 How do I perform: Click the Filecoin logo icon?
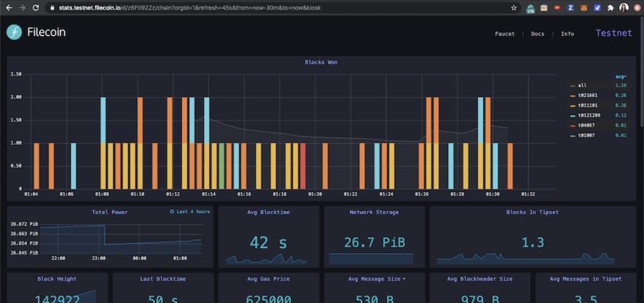(14, 33)
